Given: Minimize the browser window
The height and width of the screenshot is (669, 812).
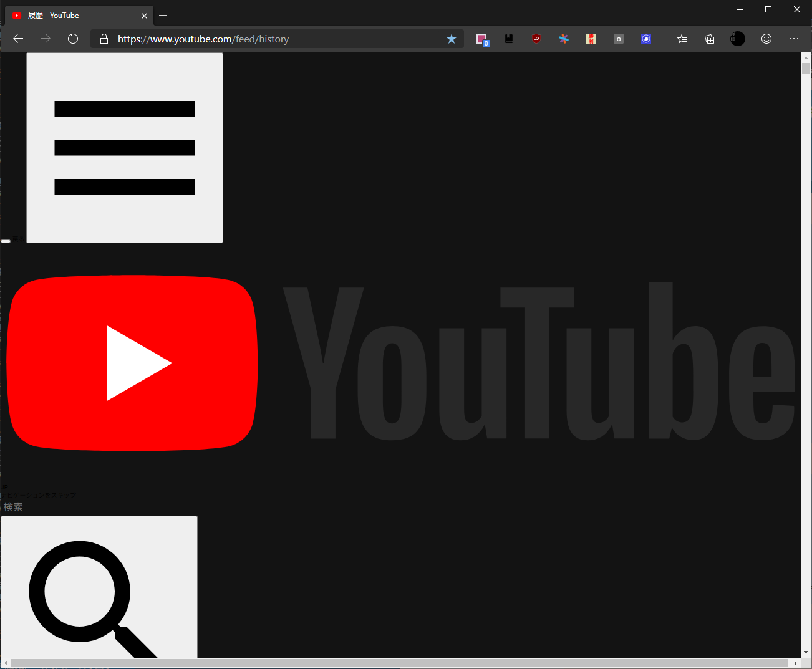Looking at the screenshot, I should (740, 9).
